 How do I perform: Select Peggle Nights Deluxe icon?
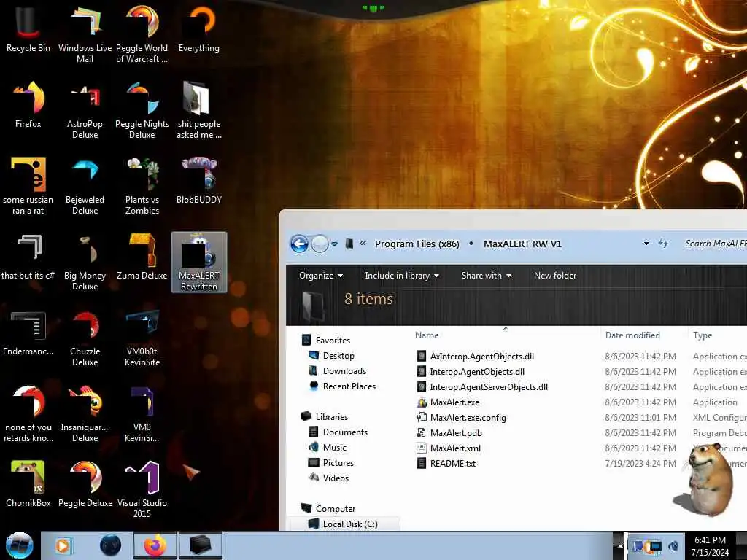[142, 111]
